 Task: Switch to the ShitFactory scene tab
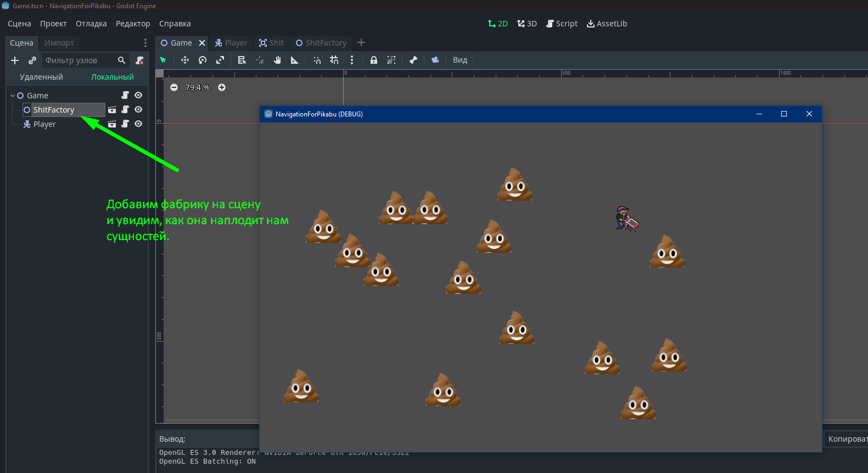point(321,43)
